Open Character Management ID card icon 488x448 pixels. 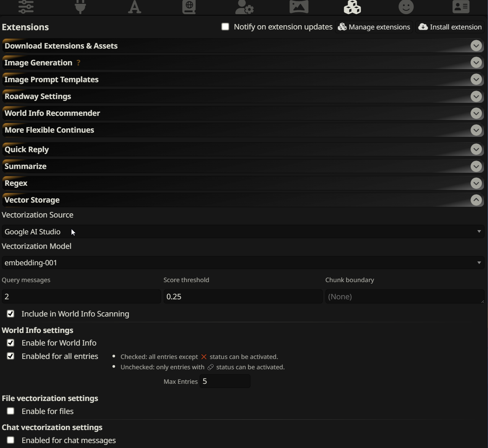[461, 7]
